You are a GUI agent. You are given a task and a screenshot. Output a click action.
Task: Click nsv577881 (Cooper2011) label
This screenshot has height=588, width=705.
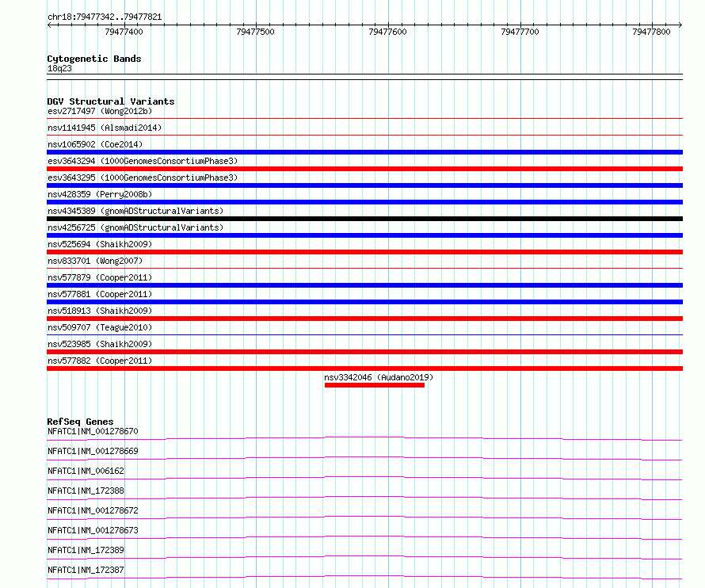(100, 294)
